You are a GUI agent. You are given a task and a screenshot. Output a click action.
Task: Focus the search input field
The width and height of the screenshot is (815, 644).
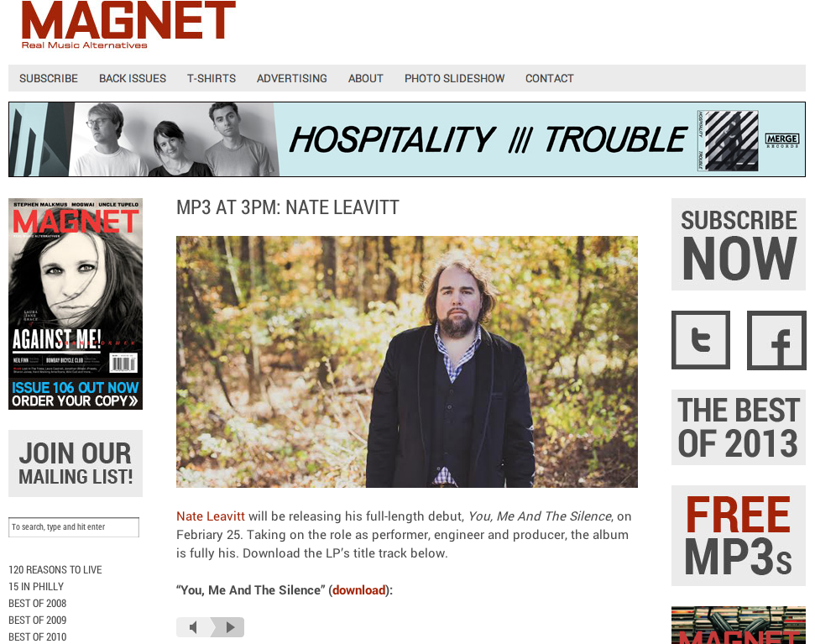74,527
